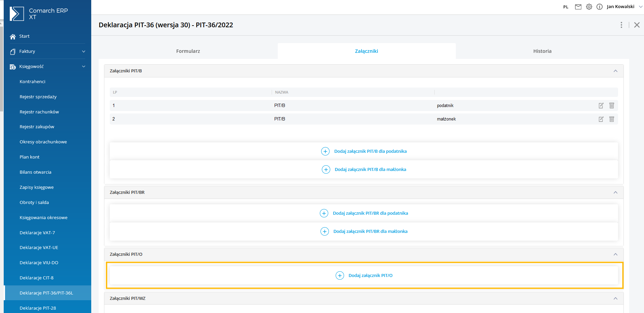Viewport: 644px width, 313px height.
Task: Delete the PIT/B podatnik attachment
Action: [x=612, y=106]
